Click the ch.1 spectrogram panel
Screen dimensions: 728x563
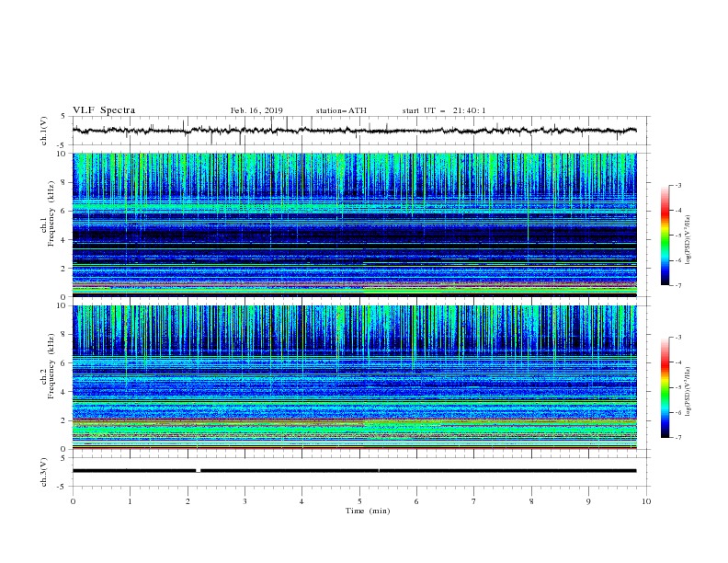click(355, 224)
